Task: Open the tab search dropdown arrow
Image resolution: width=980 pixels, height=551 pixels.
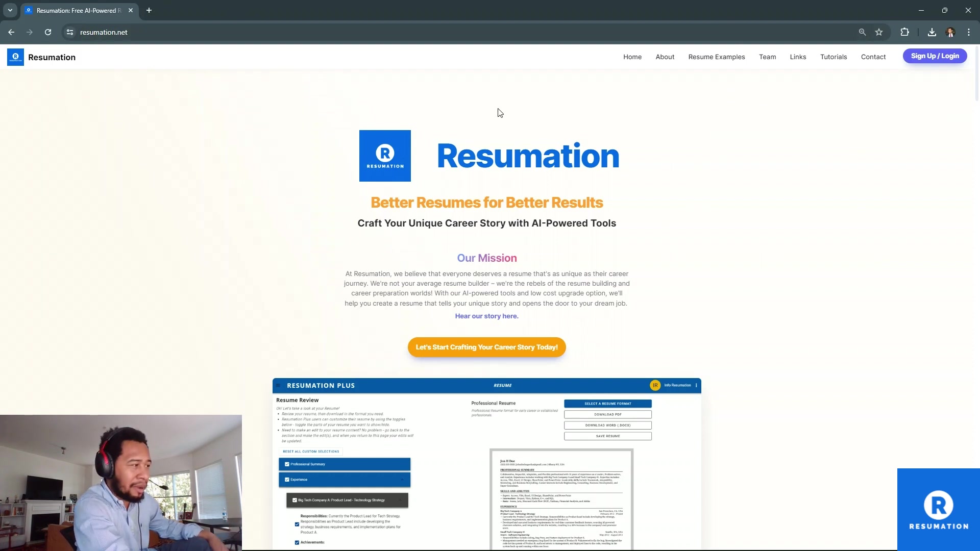Action: 10,10
